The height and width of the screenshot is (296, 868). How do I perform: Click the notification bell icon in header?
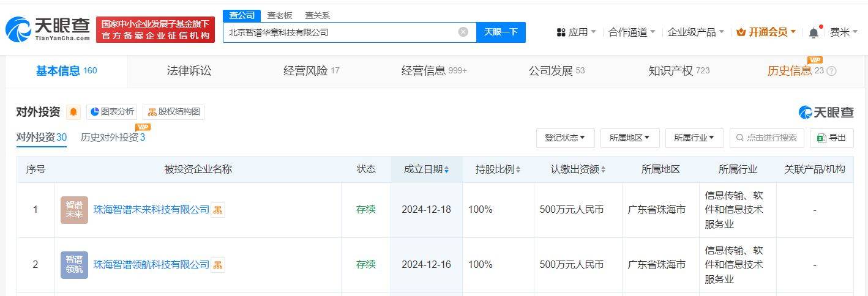tap(814, 32)
